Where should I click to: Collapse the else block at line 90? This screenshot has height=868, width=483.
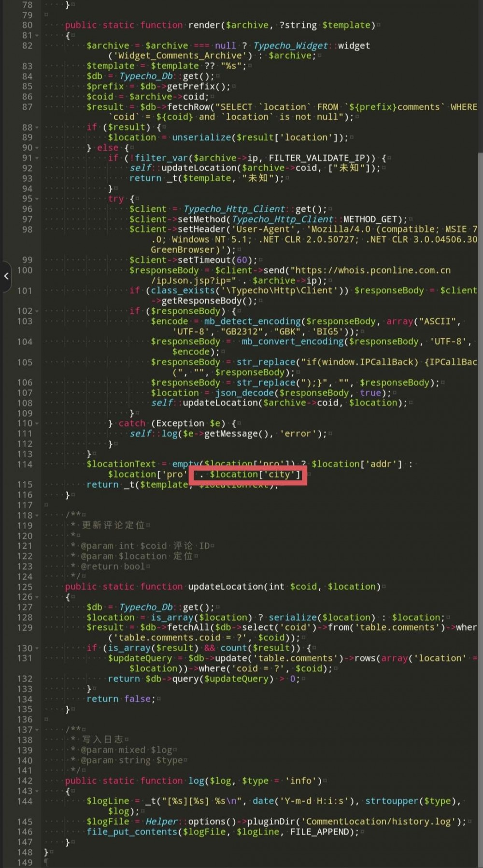[37, 148]
